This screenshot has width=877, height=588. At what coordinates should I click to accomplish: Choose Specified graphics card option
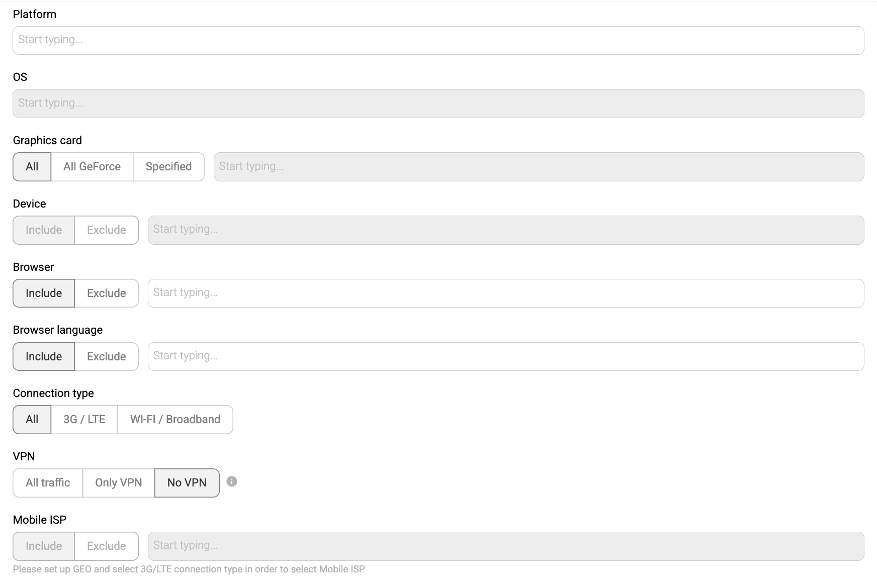tap(168, 167)
